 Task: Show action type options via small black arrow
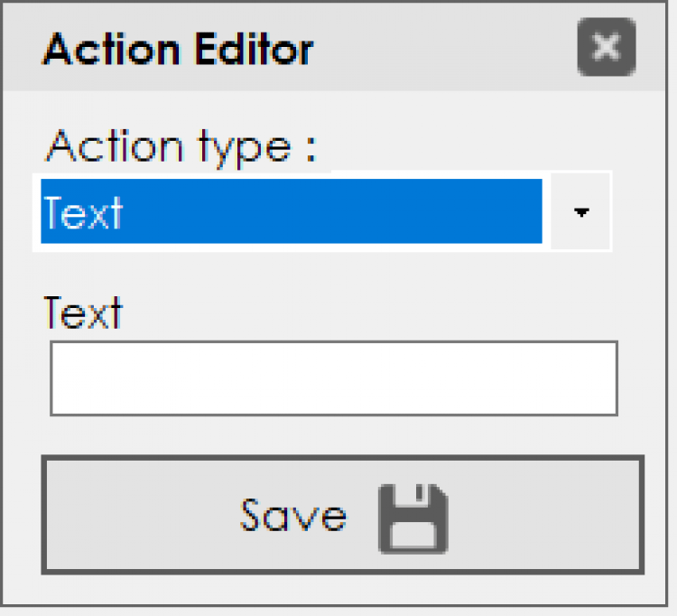581,212
